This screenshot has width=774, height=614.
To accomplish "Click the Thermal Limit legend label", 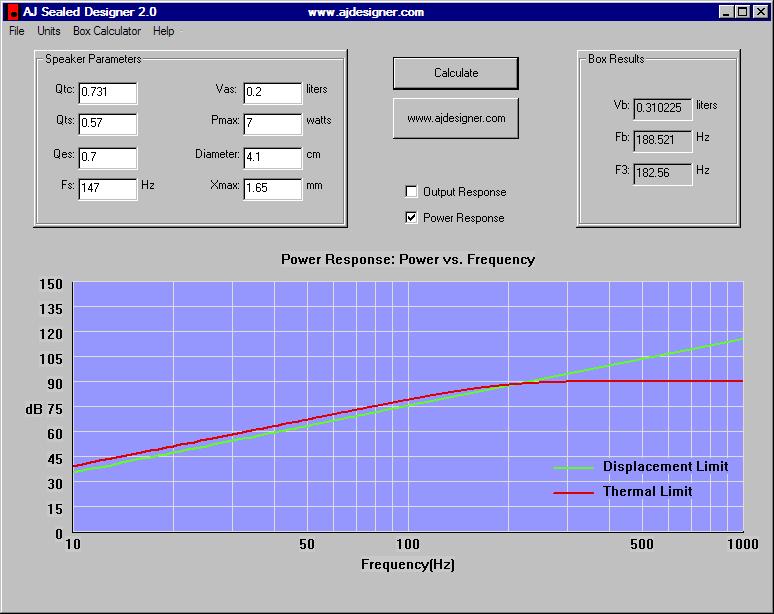I will pyautogui.click(x=647, y=492).
